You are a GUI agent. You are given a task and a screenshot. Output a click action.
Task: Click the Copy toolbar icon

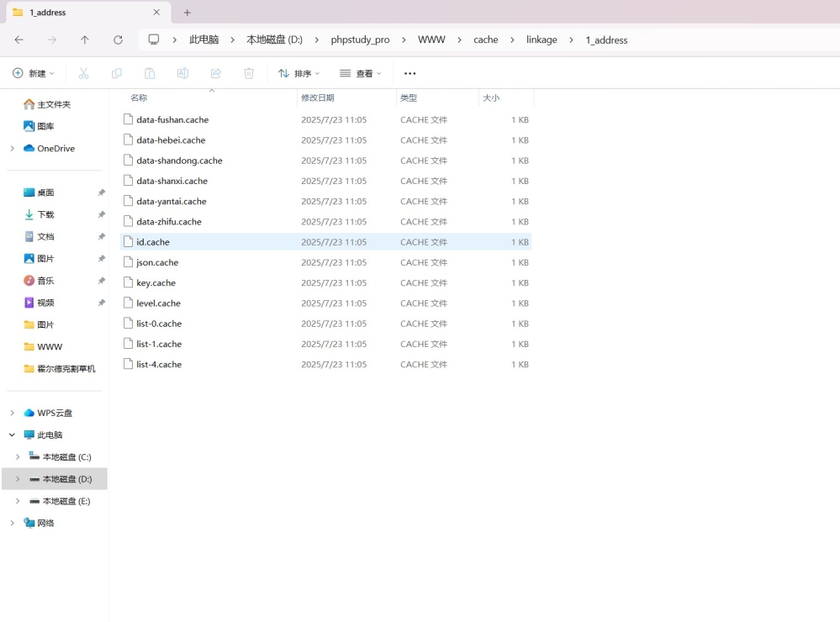point(117,73)
